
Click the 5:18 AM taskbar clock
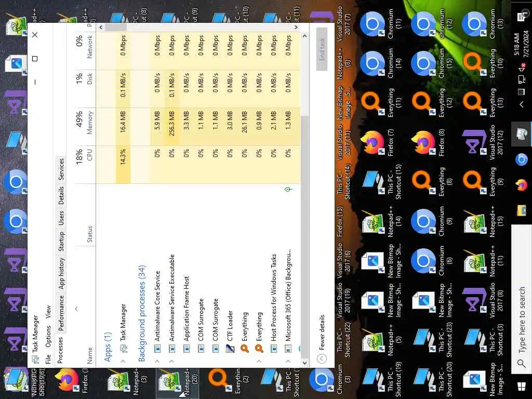click(x=521, y=45)
